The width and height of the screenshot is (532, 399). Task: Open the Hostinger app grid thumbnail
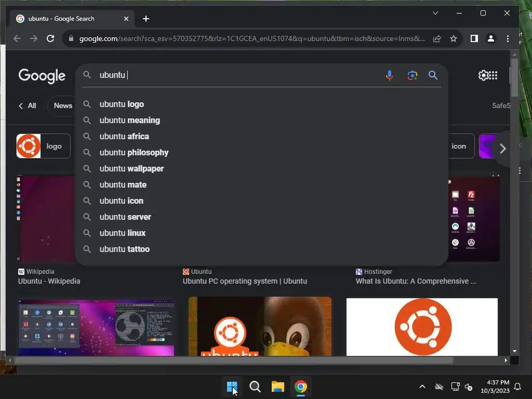474,219
